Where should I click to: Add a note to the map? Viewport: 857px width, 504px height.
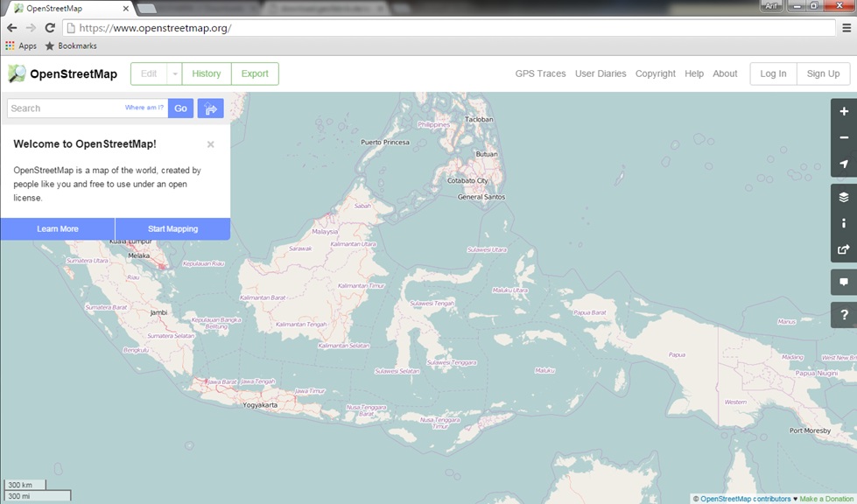(x=842, y=282)
